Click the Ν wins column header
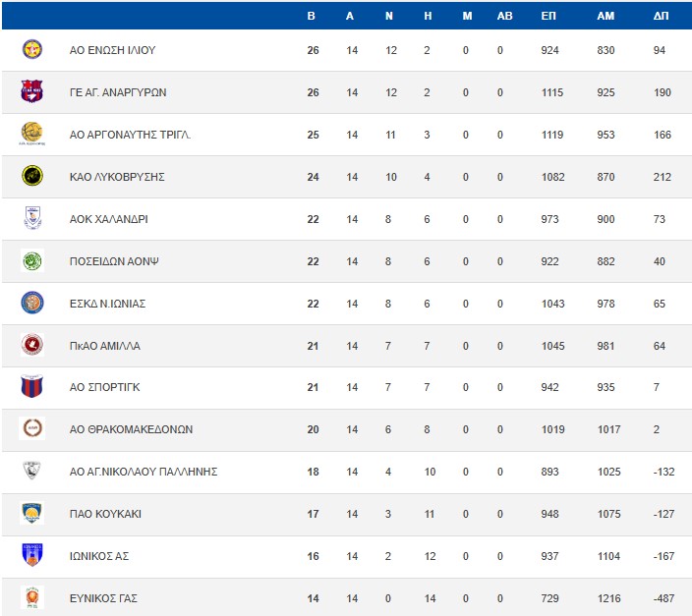 [x=389, y=16]
